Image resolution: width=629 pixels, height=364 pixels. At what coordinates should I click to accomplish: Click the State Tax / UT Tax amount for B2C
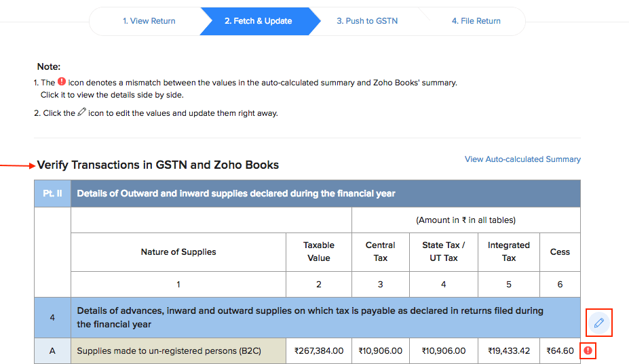coord(443,351)
